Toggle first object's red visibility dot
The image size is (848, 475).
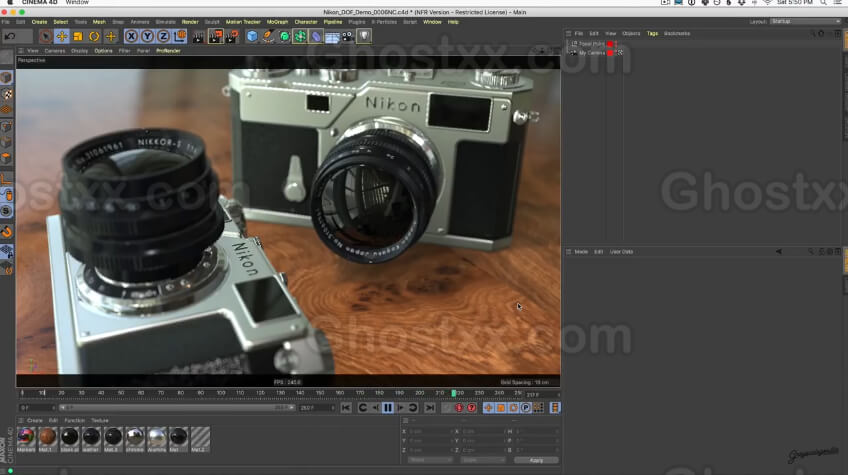pyautogui.click(x=610, y=44)
